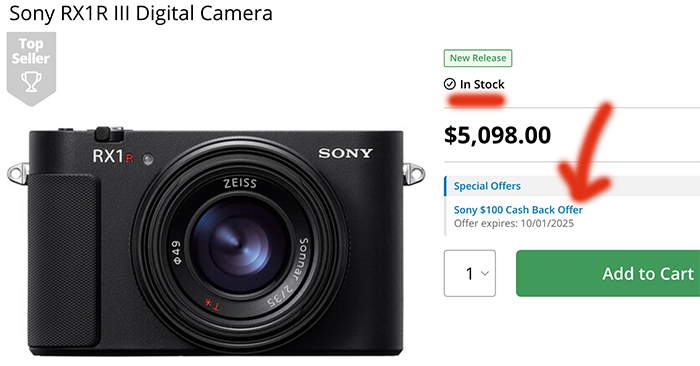Viewport: 700px width, 366px height.
Task: Click the In Stock checkmark circle icon
Action: [x=450, y=84]
